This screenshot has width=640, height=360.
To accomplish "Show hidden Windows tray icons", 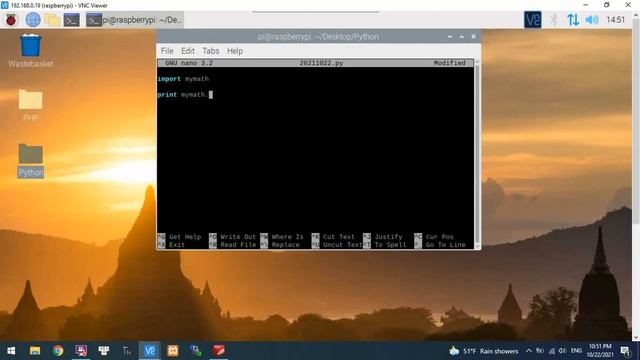I will [529, 351].
